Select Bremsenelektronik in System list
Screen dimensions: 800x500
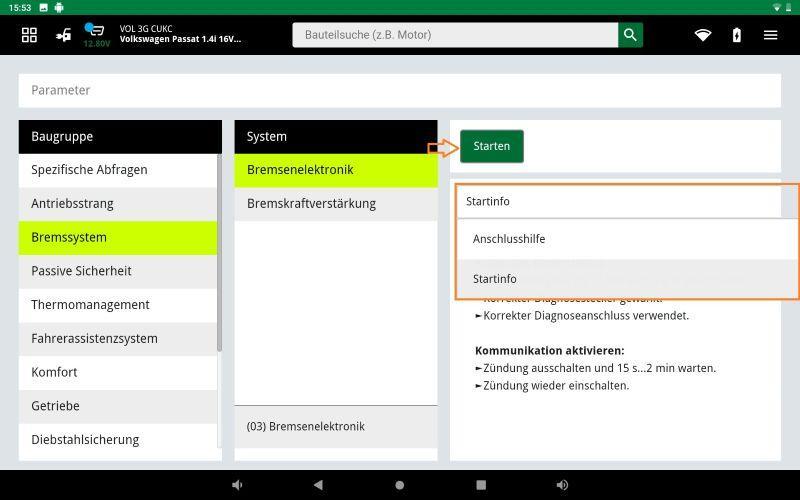(336, 170)
